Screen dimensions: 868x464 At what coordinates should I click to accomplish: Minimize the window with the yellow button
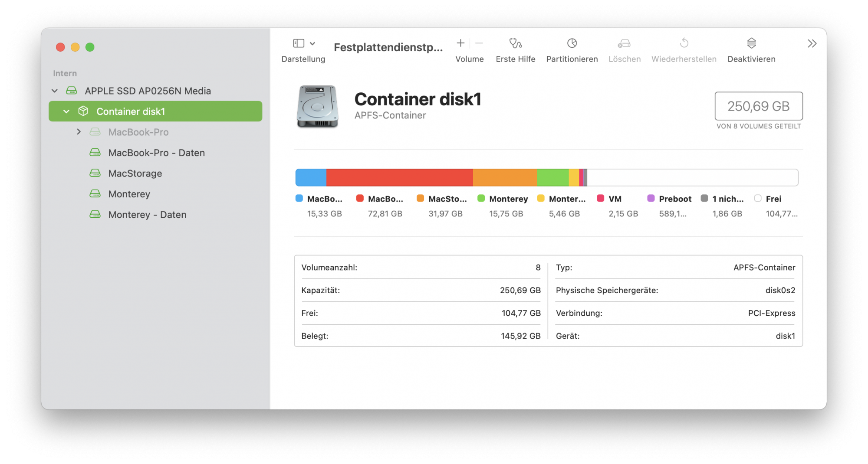[x=75, y=47]
